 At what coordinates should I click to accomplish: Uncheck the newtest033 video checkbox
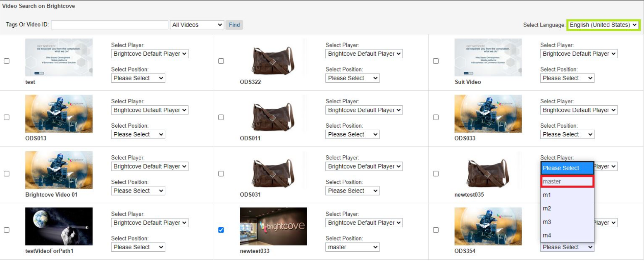click(221, 230)
